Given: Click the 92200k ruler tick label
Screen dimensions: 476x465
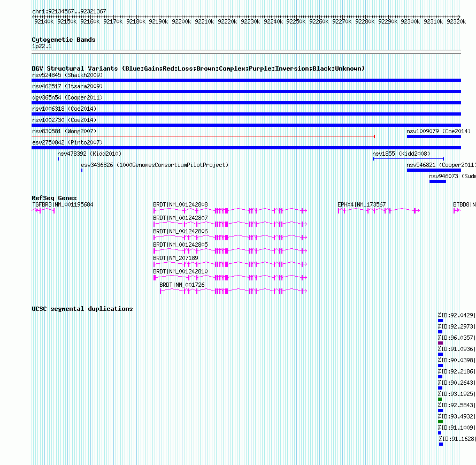Looking at the screenshot, I should pos(181,21).
